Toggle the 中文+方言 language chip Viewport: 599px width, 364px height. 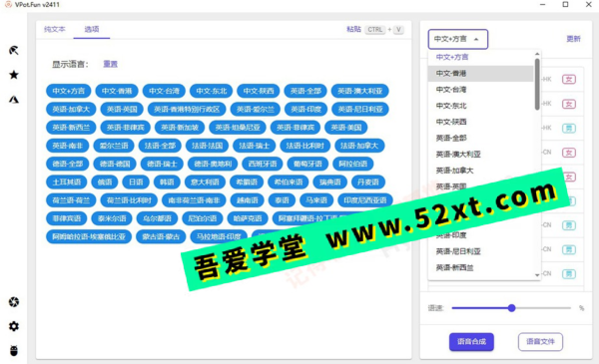(x=68, y=91)
